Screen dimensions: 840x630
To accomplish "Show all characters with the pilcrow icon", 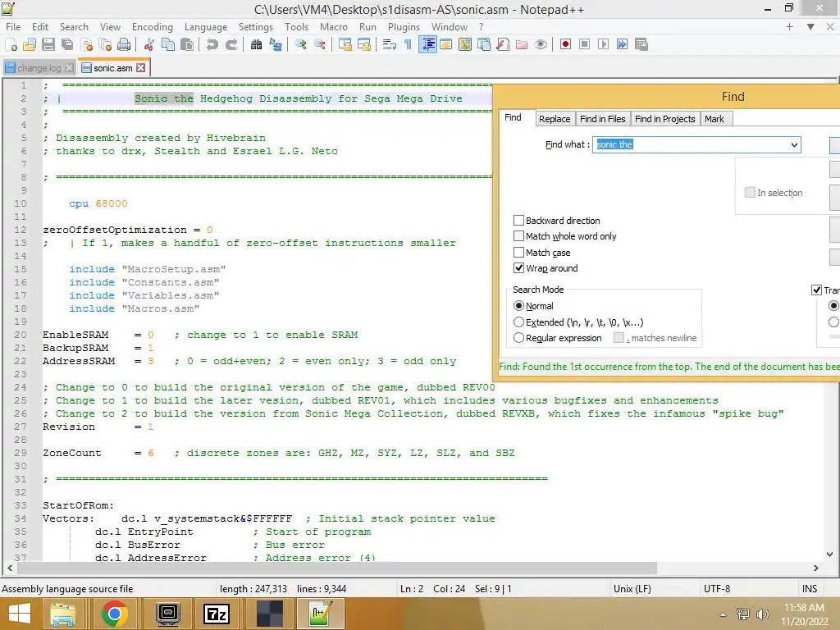I will (x=409, y=44).
